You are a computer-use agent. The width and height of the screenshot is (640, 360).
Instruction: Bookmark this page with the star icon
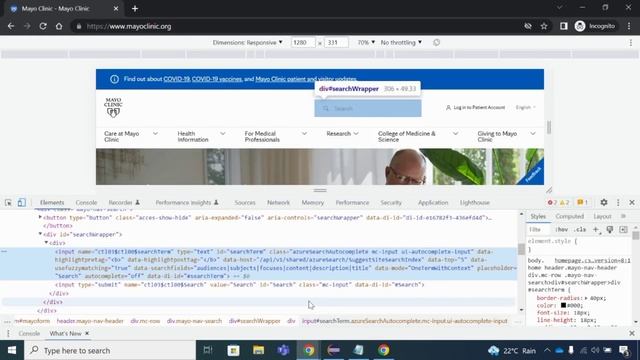coord(544,26)
